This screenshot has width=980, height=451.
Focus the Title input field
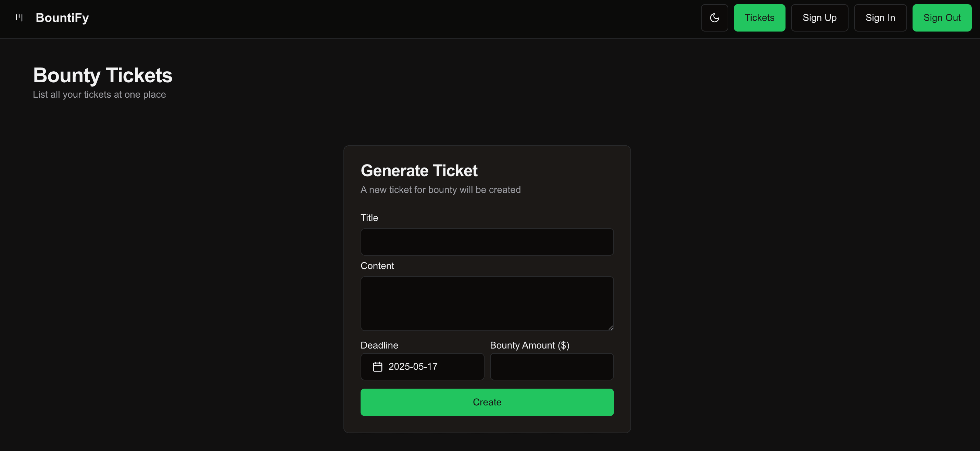487,242
